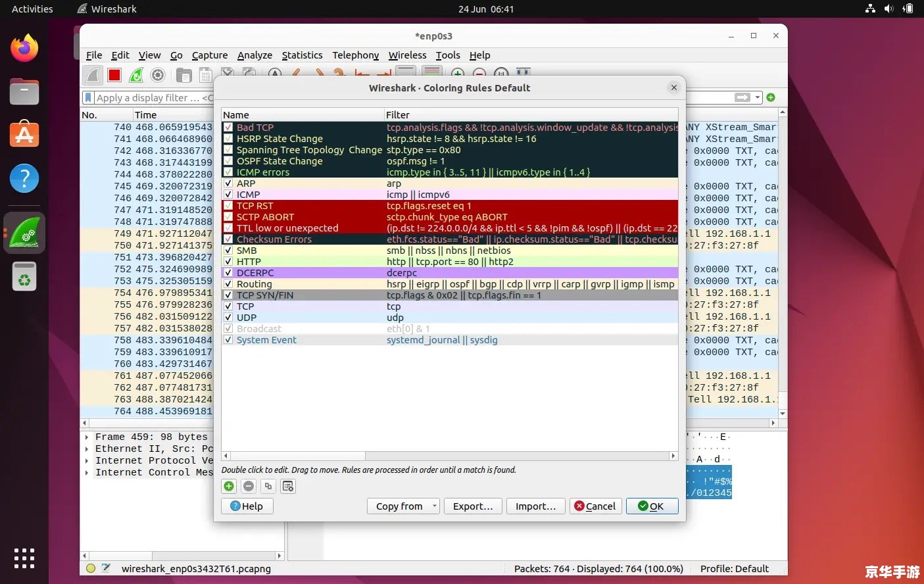924x584 pixels.
Task: Click the open capture file toolbar icon
Action: 184,75
